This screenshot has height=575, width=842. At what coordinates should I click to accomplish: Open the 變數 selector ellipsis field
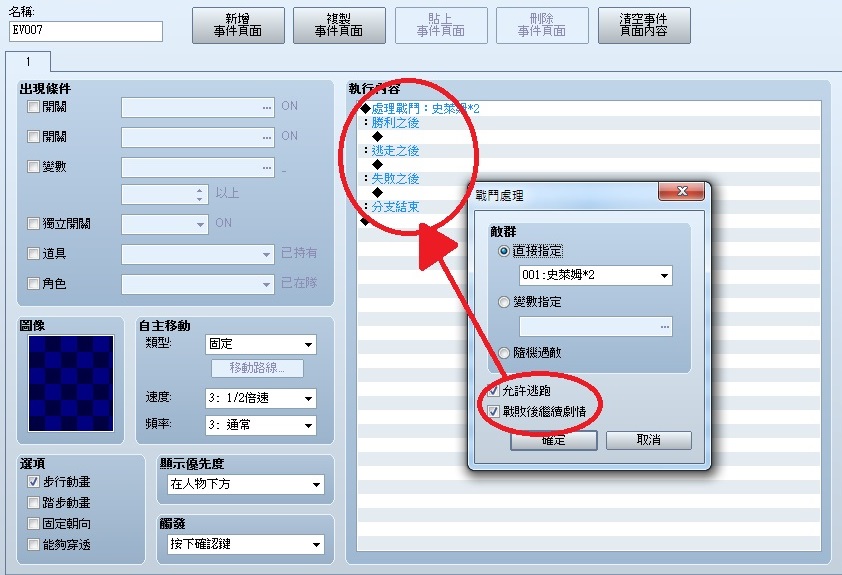(198, 168)
